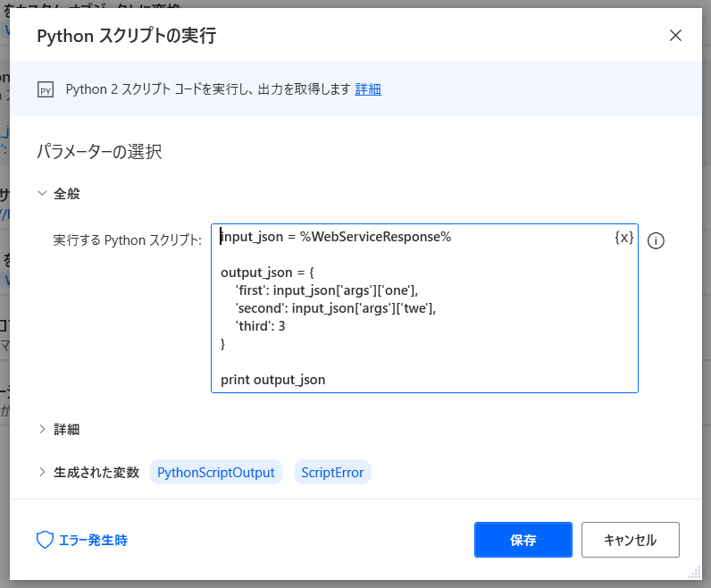Click the 保存 button
711x588 pixels.
523,540
